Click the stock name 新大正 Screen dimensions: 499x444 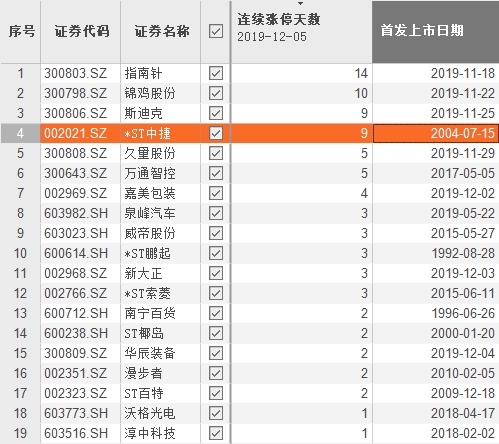(x=143, y=273)
